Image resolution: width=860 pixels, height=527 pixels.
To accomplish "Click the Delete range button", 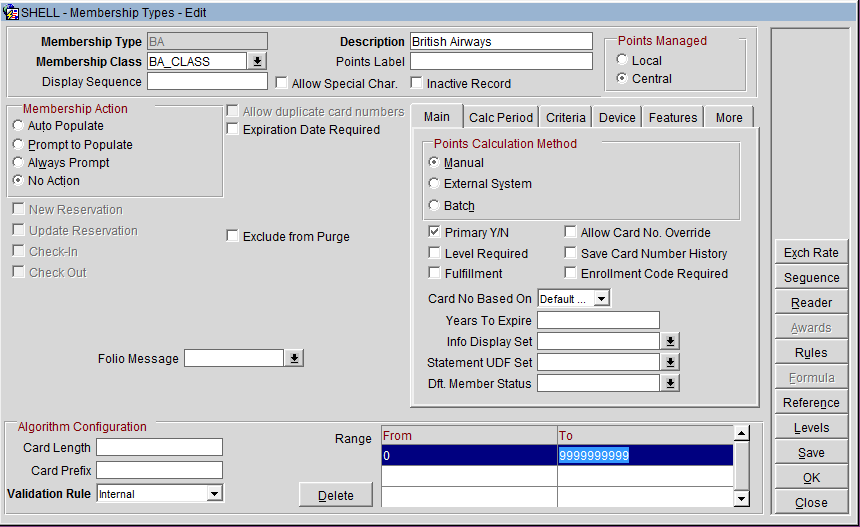I will tap(336, 495).
